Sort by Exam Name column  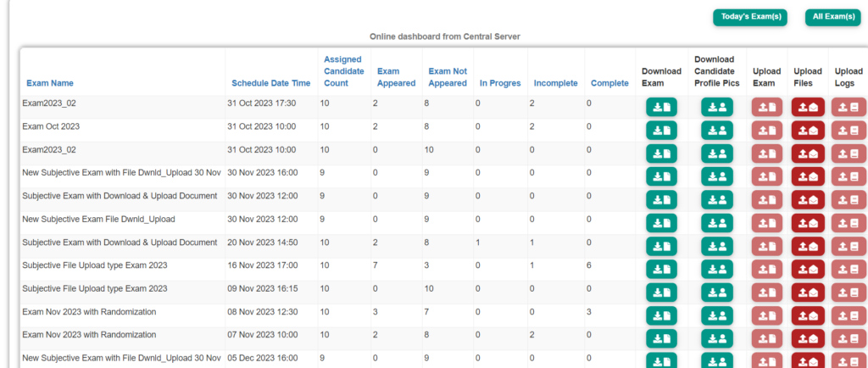50,83
